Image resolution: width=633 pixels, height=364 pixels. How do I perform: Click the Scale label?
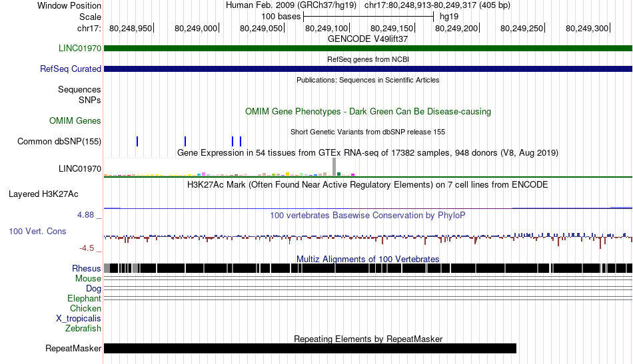[90, 17]
